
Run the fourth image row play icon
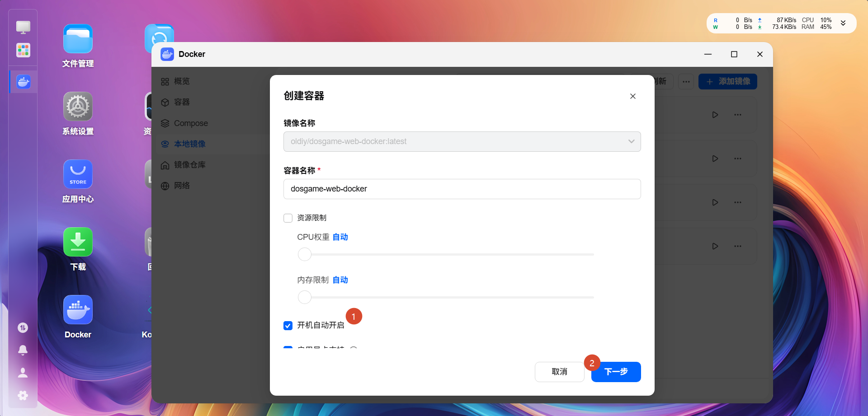point(715,246)
